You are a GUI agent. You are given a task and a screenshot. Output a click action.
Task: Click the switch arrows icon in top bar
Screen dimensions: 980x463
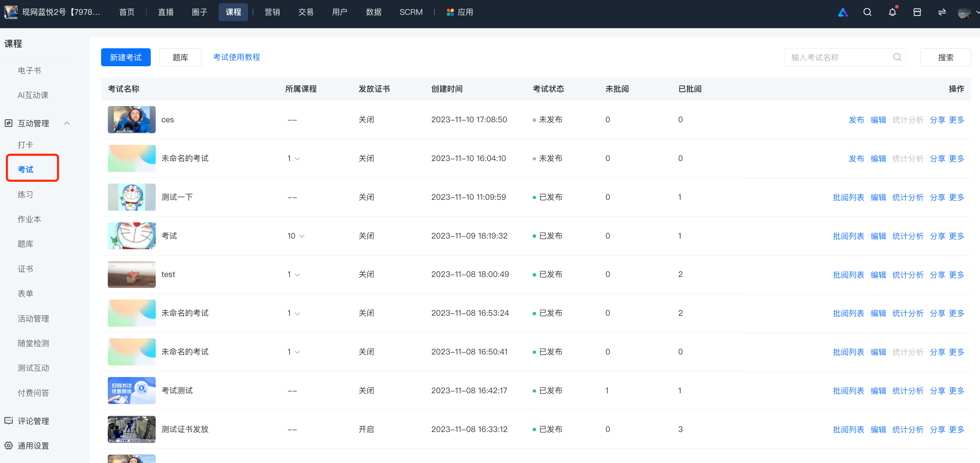pos(942,12)
